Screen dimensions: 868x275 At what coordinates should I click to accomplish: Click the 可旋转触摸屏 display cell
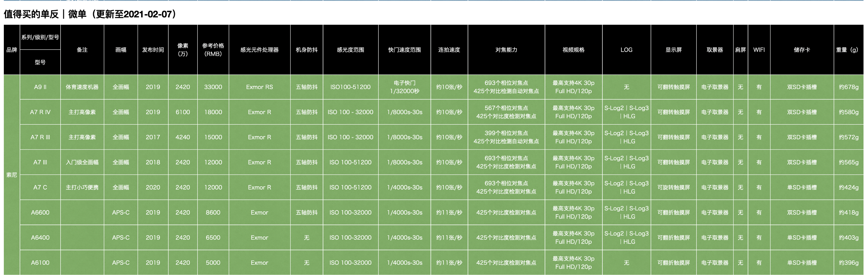coord(674,187)
